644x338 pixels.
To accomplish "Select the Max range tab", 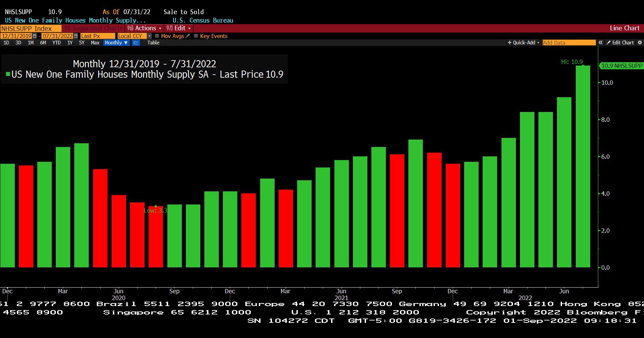I will point(95,43).
